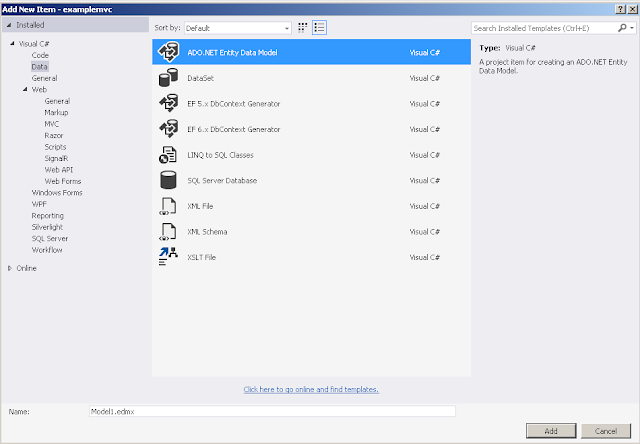
Task: Click the Online label in the tree
Action: point(27,268)
